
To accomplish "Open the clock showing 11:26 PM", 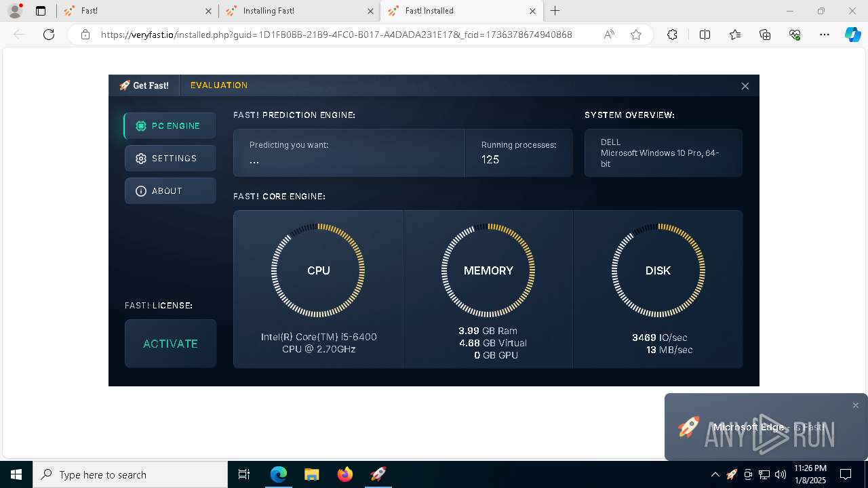I will coord(810,474).
